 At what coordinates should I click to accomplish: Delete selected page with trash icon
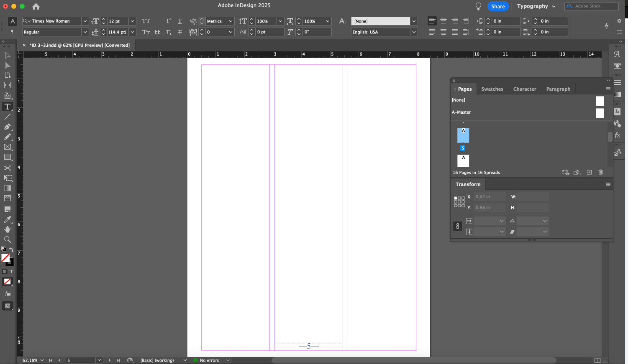pos(600,172)
